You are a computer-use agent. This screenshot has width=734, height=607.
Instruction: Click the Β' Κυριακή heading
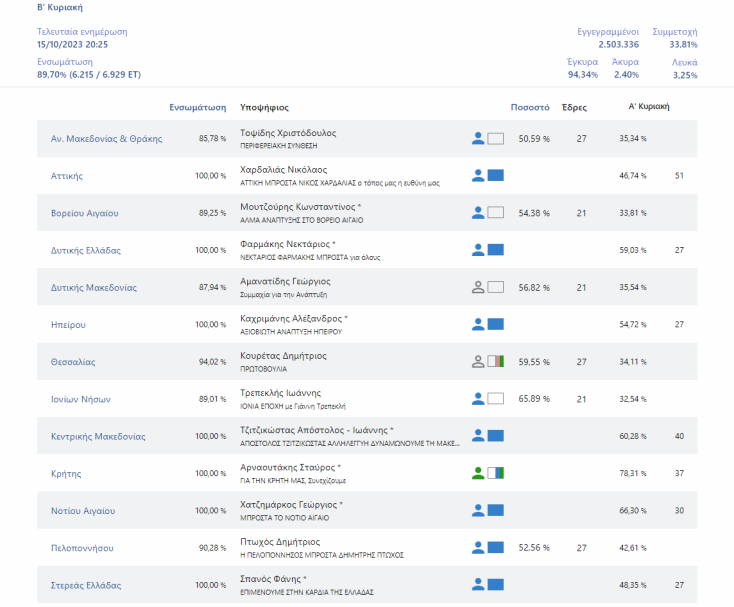59,7
